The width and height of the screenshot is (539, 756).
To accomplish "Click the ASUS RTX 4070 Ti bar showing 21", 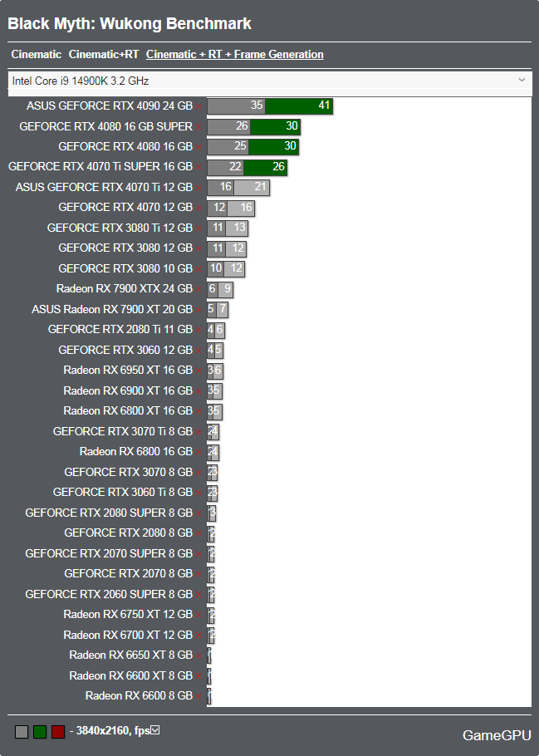I will pos(252,188).
